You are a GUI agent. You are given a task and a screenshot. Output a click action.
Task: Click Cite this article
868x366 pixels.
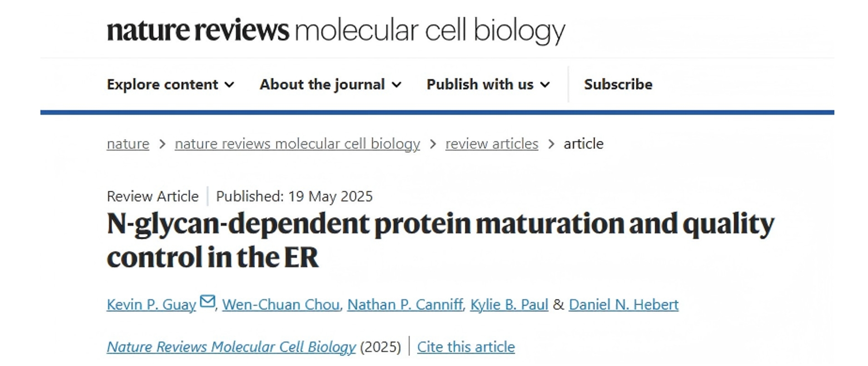(466, 347)
